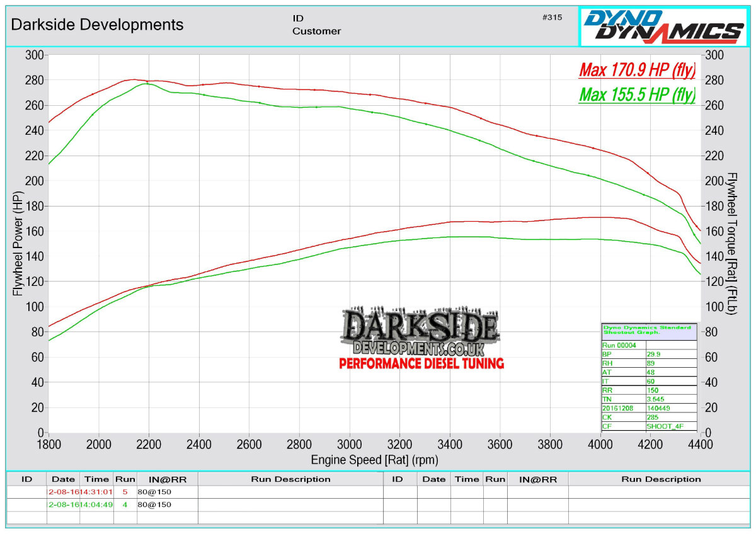Click the Darkside Developments watermark logo
Viewport: 756px width, 534px height.
(x=421, y=334)
